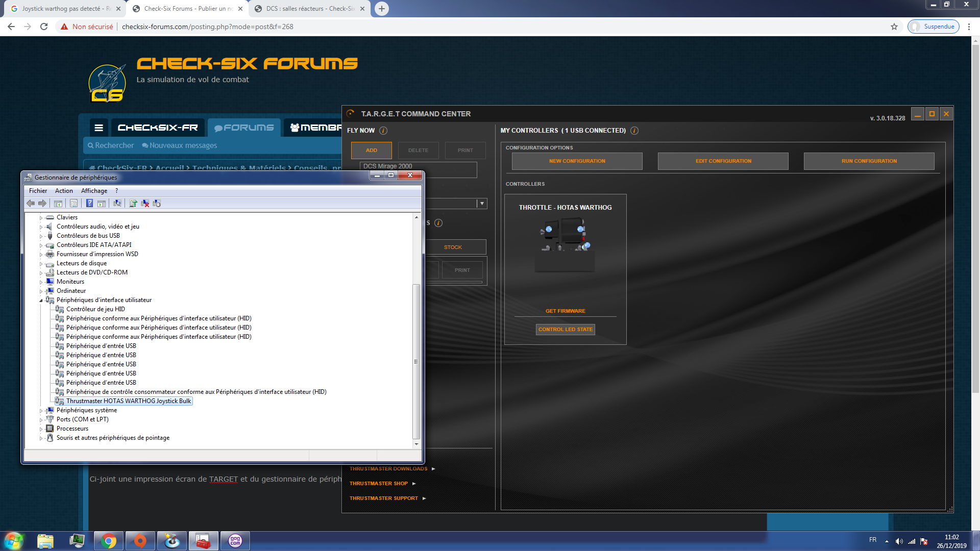
Task: Collapse Périphériques d'interface utilisateur node
Action: tap(41, 300)
